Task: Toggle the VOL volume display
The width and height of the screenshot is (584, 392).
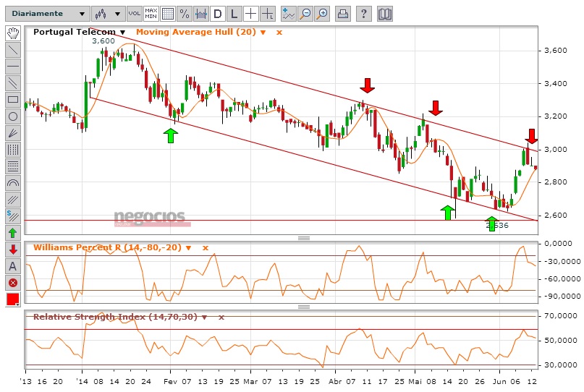Action: click(134, 14)
